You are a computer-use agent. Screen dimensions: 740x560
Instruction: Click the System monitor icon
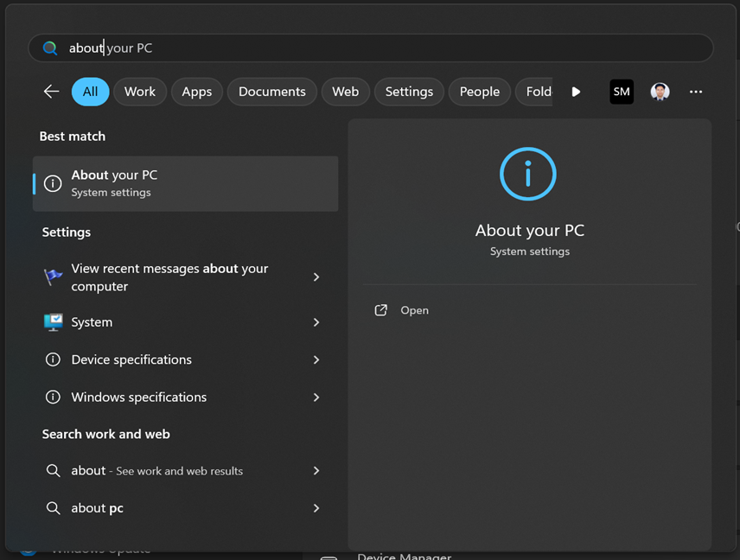coord(53,322)
